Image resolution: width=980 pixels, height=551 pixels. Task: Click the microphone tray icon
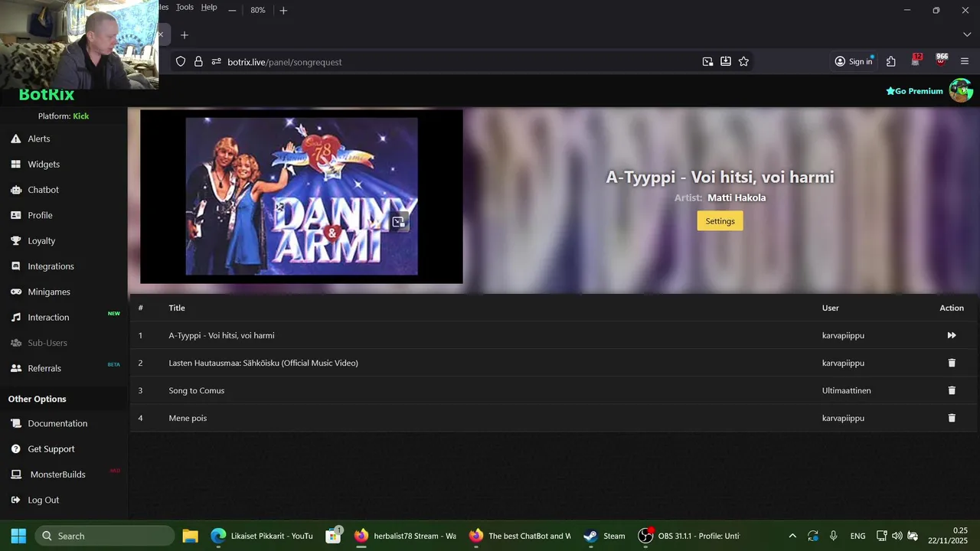[x=834, y=536]
